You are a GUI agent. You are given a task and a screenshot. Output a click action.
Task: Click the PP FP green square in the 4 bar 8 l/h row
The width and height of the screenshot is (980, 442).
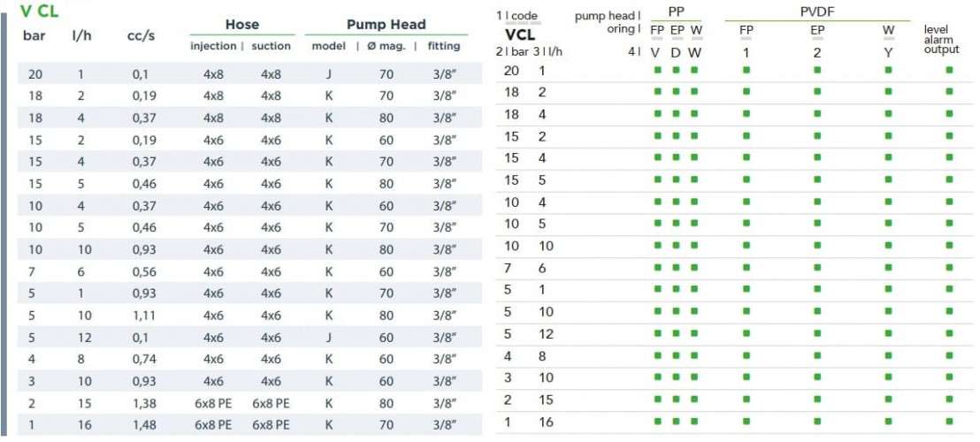(x=656, y=356)
